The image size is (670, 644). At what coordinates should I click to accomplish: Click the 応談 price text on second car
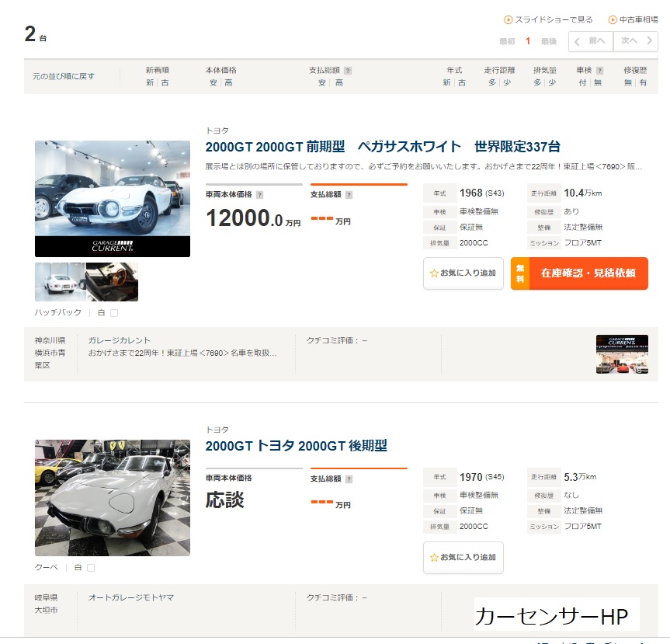point(225,500)
